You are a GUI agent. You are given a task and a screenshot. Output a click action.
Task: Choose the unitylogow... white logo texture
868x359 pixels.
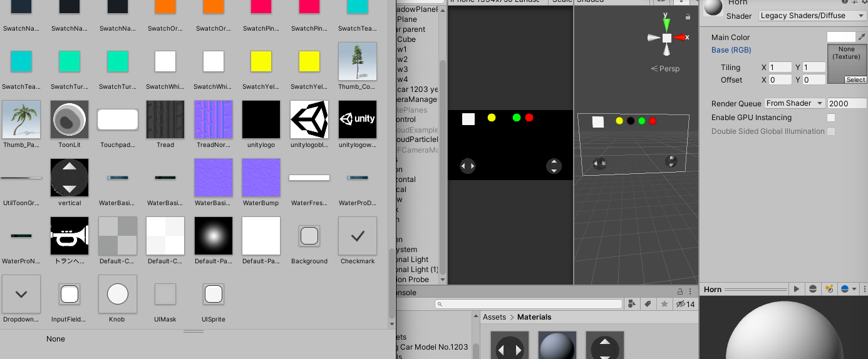click(358, 119)
